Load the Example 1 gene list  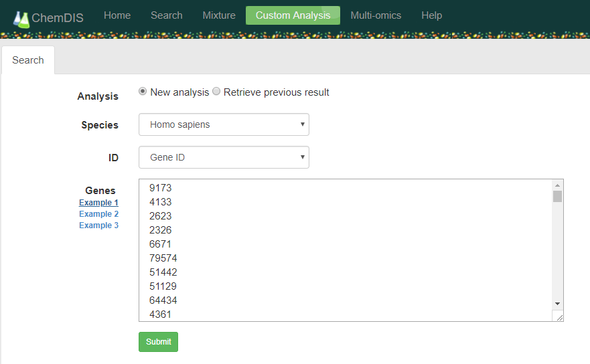(98, 203)
